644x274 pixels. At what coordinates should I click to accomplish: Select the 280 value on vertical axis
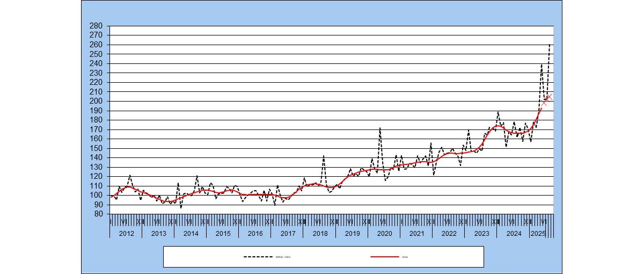(x=96, y=26)
